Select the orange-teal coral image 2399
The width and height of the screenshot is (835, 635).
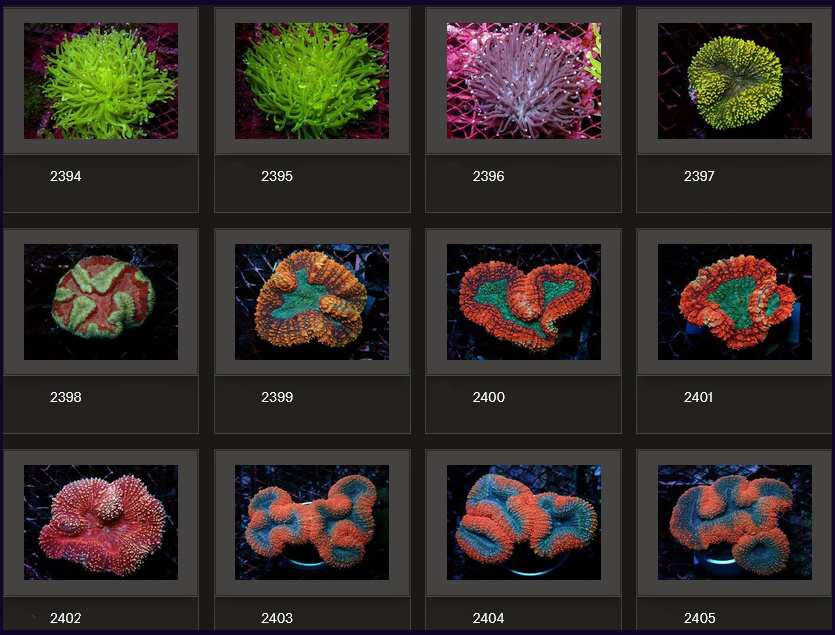(x=312, y=302)
